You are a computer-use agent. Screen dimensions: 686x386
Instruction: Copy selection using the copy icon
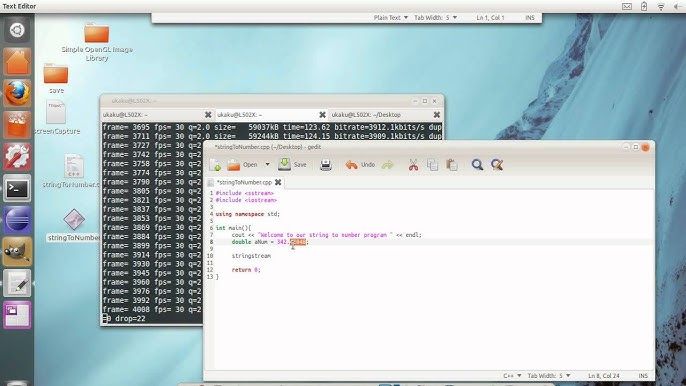click(x=432, y=165)
